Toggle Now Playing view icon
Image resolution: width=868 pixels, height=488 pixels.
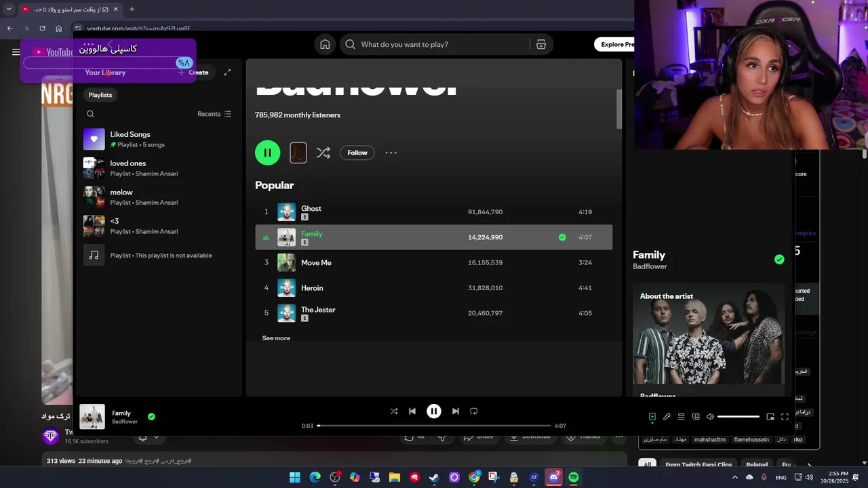pos(652,417)
